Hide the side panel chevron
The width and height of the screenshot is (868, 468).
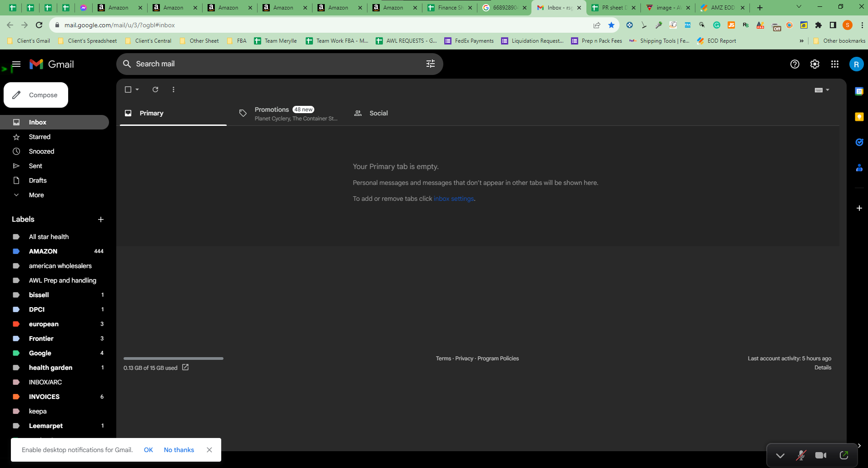point(859,446)
